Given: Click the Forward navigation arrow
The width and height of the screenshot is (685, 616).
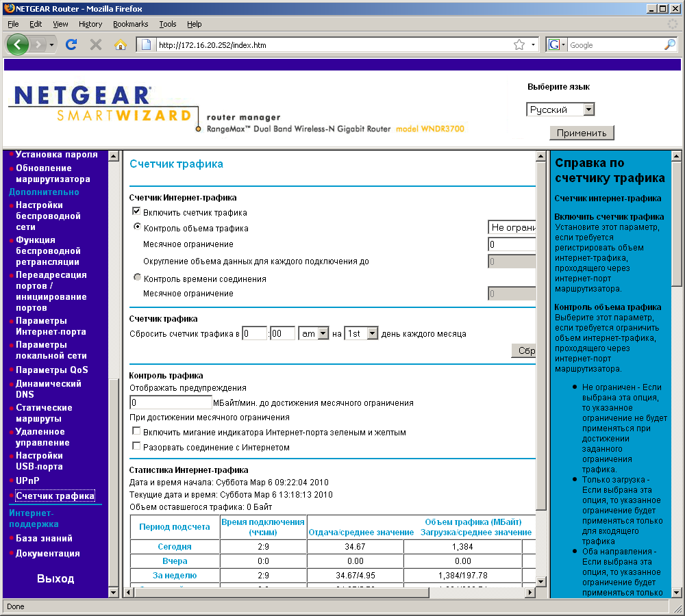Looking at the screenshot, I should click(x=38, y=44).
